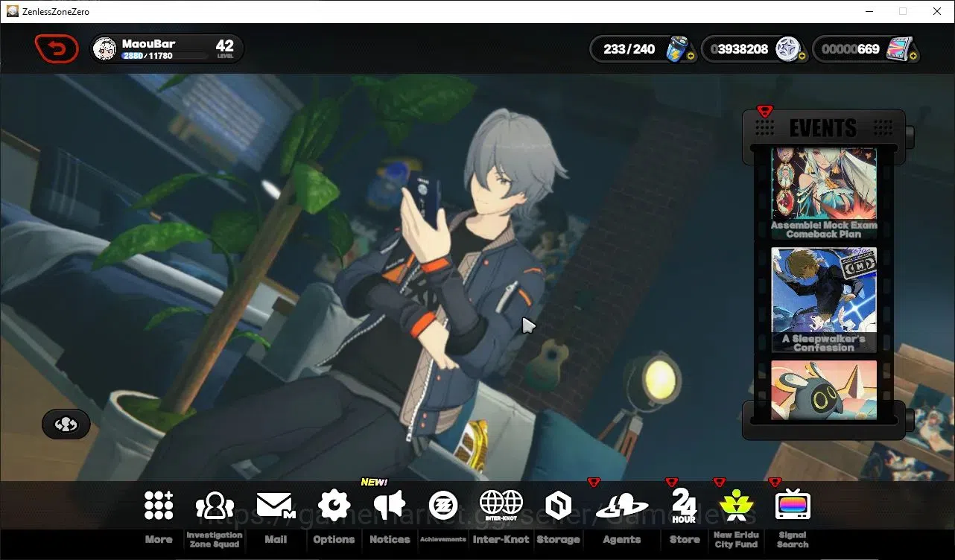Open the Options gear icon
Image resolution: width=955 pixels, height=560 pixels.
[x=334, y=506]
